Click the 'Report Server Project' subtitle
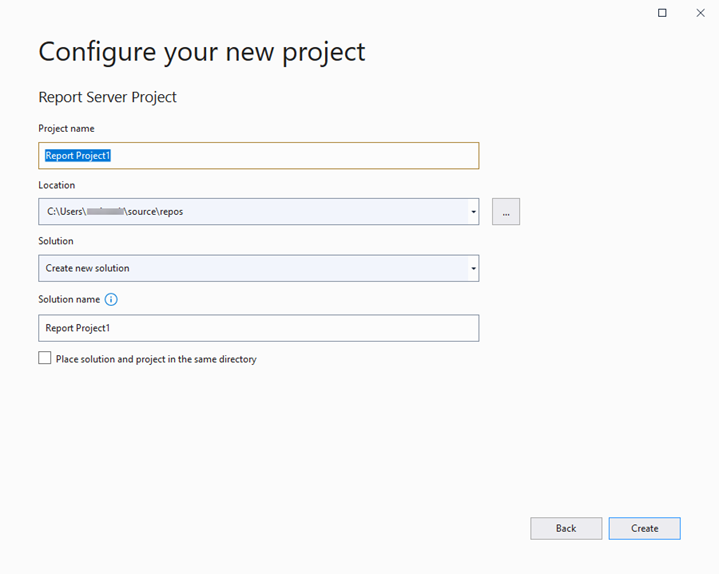Image resolution: width=719 pixels, height=574 pixels. click(x=107, y=97)
